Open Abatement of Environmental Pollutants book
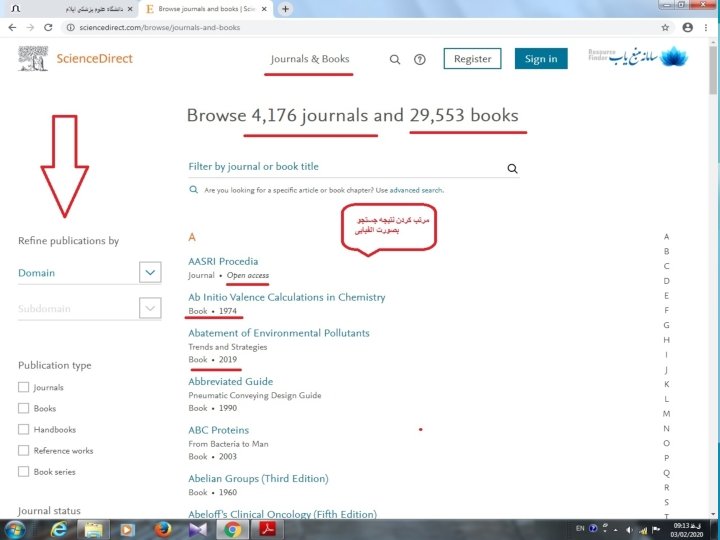The image size is (720, 540). tap(279, 333)
